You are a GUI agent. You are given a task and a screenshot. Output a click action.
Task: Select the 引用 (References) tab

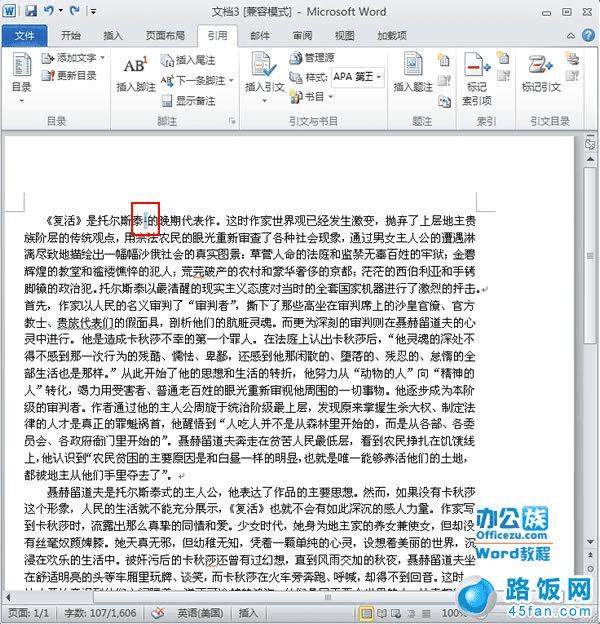pos(217,36)
